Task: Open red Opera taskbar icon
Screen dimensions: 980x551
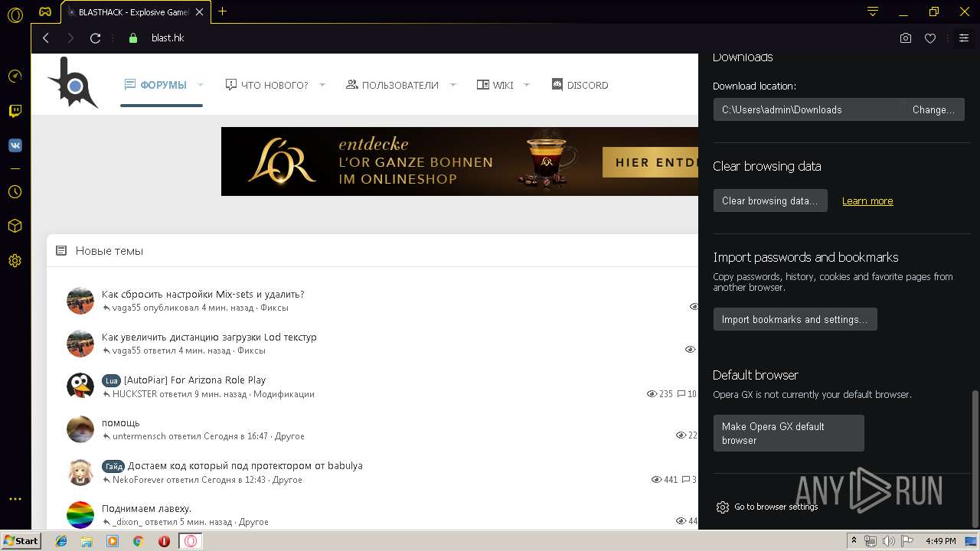Action: [164, 541]
